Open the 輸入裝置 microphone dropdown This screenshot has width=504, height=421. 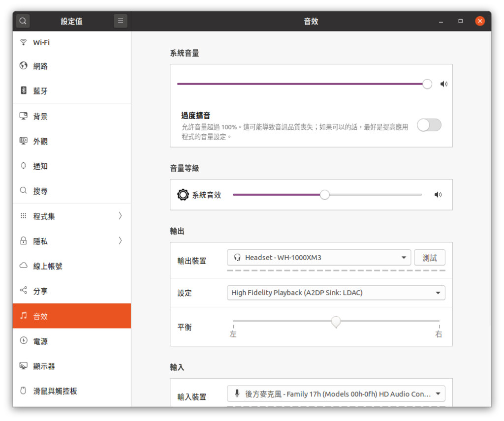[336, 393]
